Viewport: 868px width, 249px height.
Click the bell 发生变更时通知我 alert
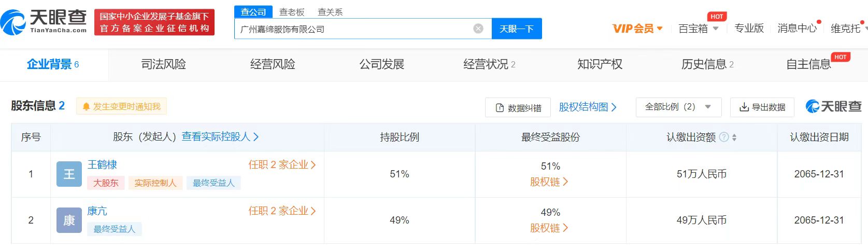click(x=121, y=106)
